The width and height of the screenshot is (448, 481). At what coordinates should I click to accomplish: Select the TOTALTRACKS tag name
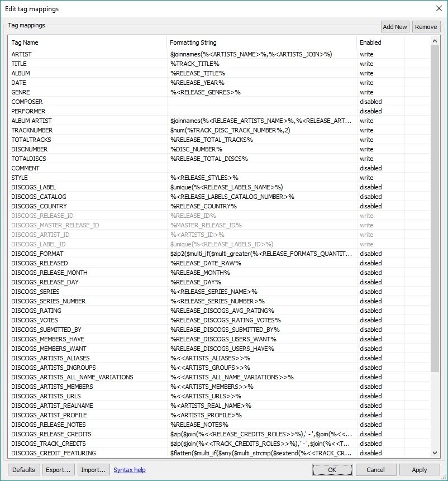click(x=31, y=140)
